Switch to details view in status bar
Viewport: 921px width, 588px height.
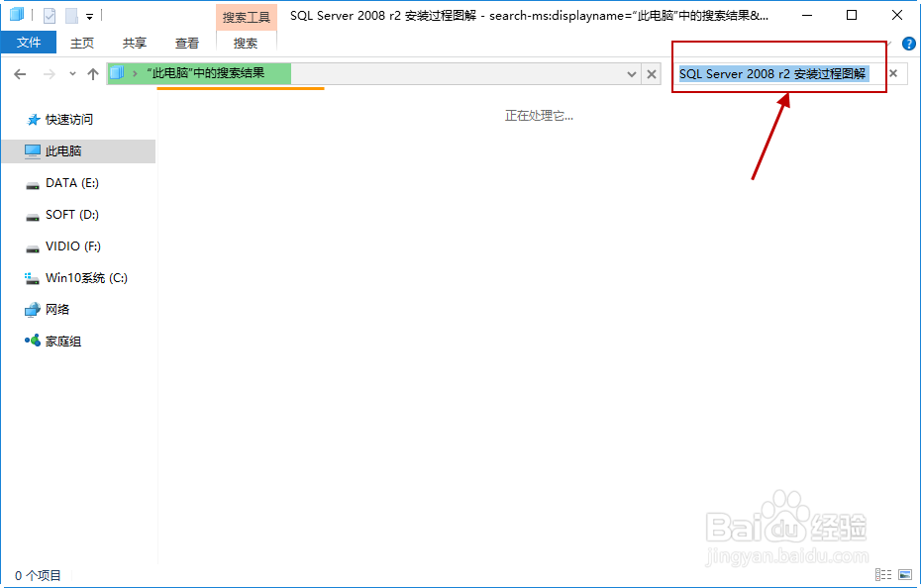coord(883,574)
